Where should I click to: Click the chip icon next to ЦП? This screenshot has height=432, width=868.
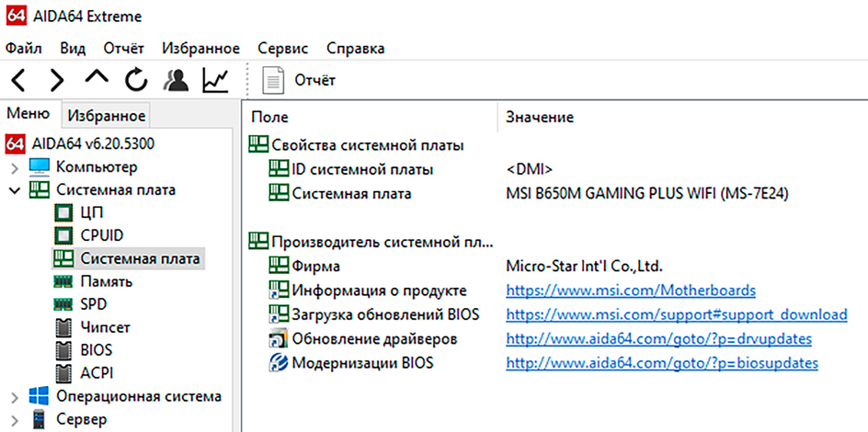click(63, 213)
